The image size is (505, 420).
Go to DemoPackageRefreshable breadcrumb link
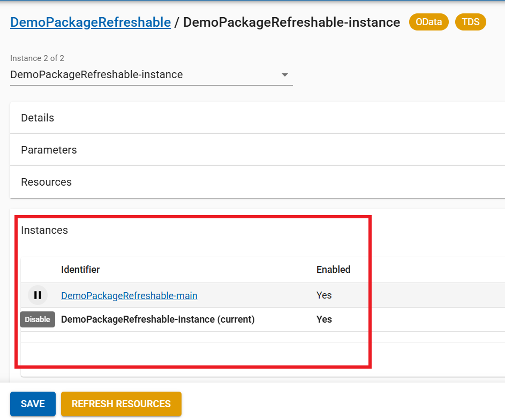point(91,22)
